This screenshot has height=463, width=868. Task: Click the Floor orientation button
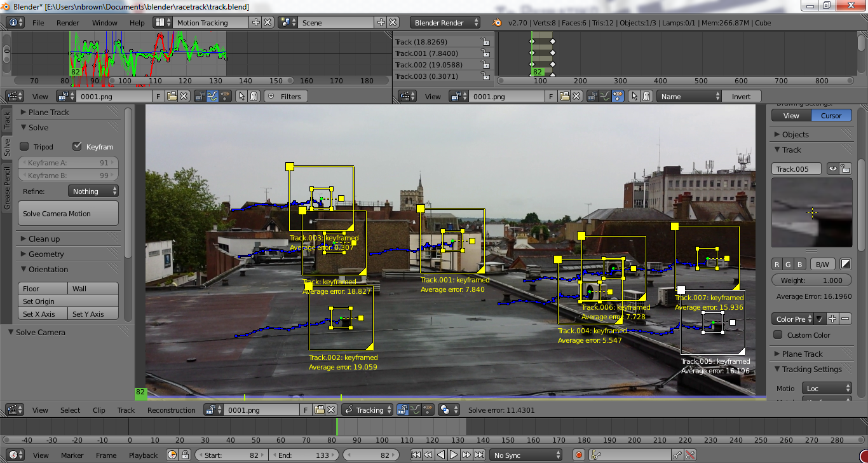pos(43,288)
